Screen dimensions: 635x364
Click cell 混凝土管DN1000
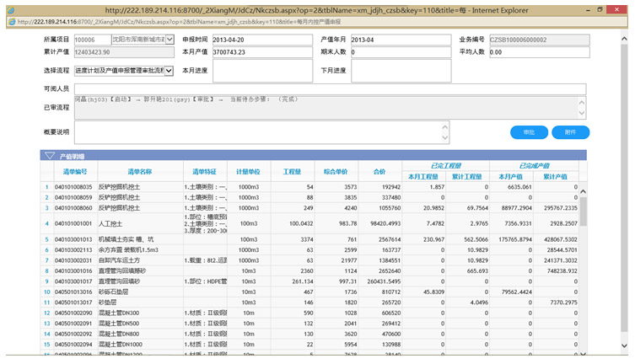point(121,345)
